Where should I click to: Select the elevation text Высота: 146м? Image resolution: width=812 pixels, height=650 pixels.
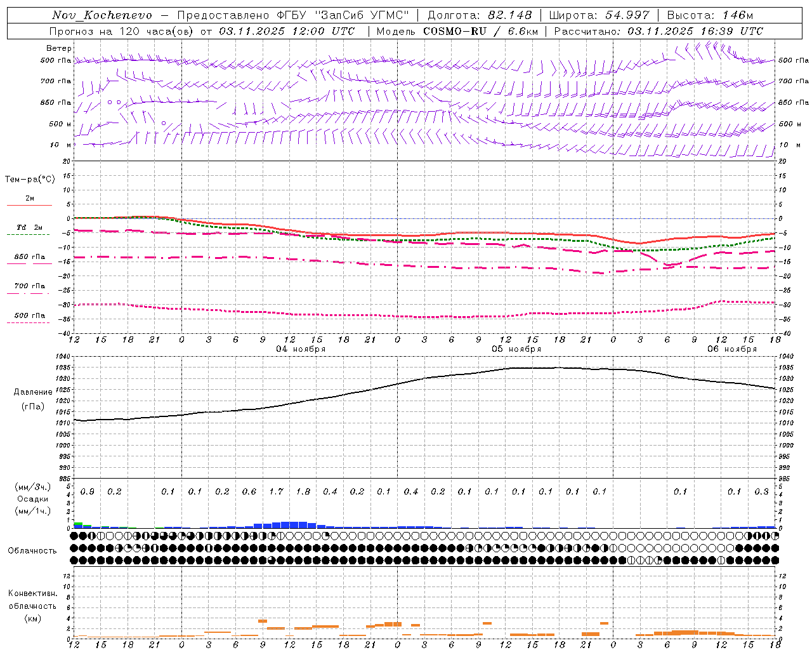(710, 15)
